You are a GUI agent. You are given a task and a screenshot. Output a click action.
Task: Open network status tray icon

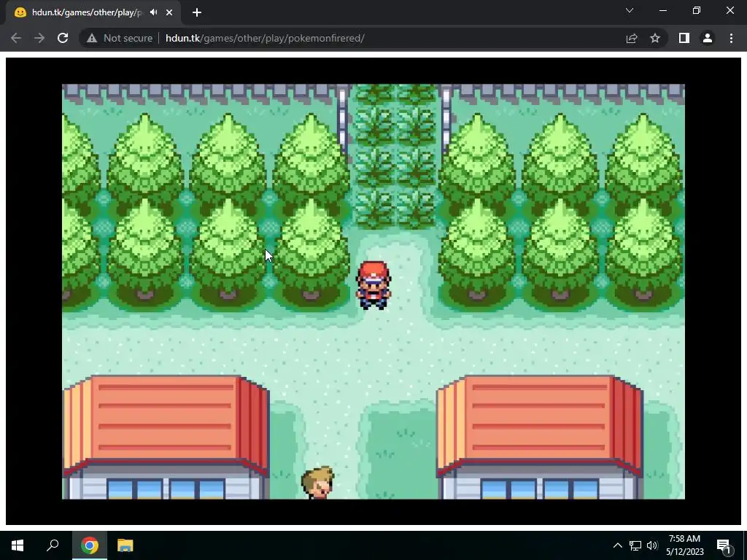635,545
